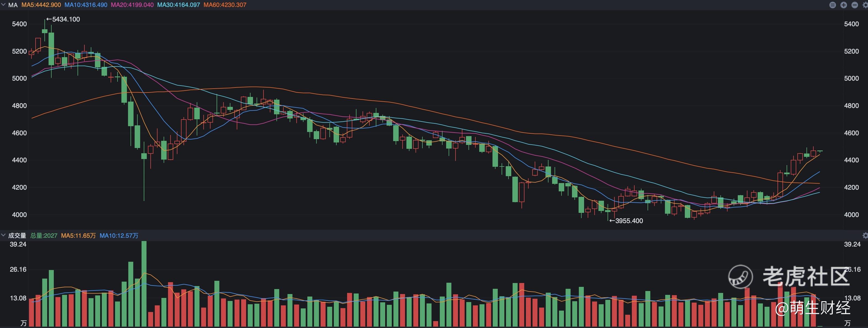The height and width of the screenshot is (328, 868).
Task: Click 4800 on the left price axis
Action: tap(19, 105)
